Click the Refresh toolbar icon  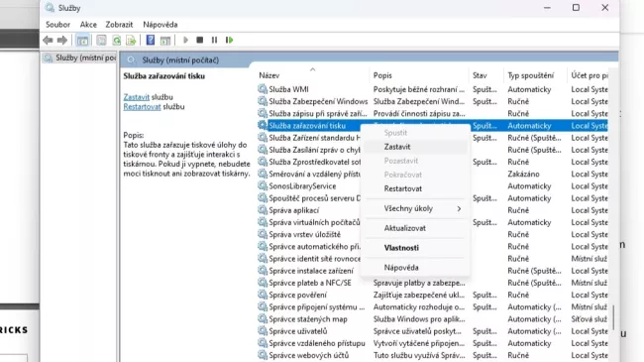pyautogui.click(x=117, y=41)
